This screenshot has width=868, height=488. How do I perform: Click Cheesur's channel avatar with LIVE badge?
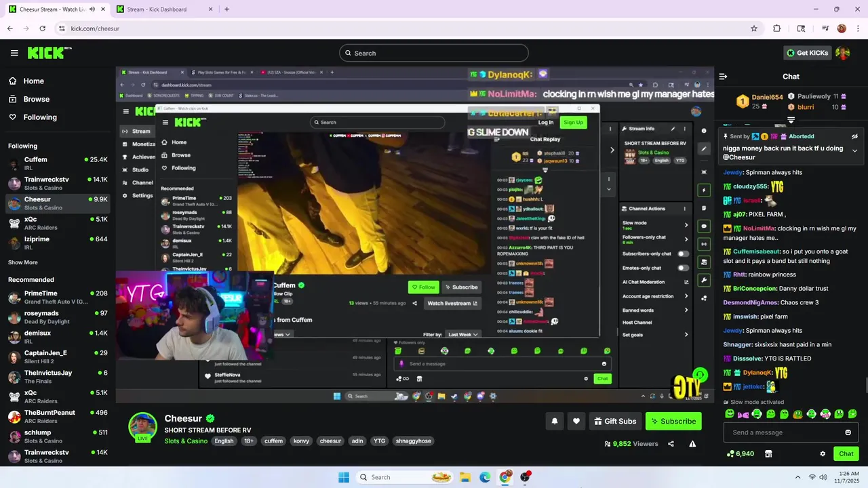coord(143,427)
